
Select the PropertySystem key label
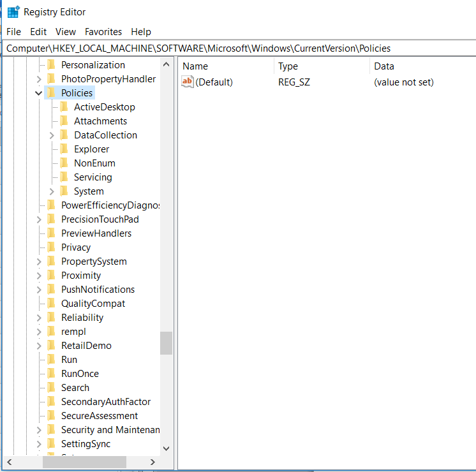94,262
